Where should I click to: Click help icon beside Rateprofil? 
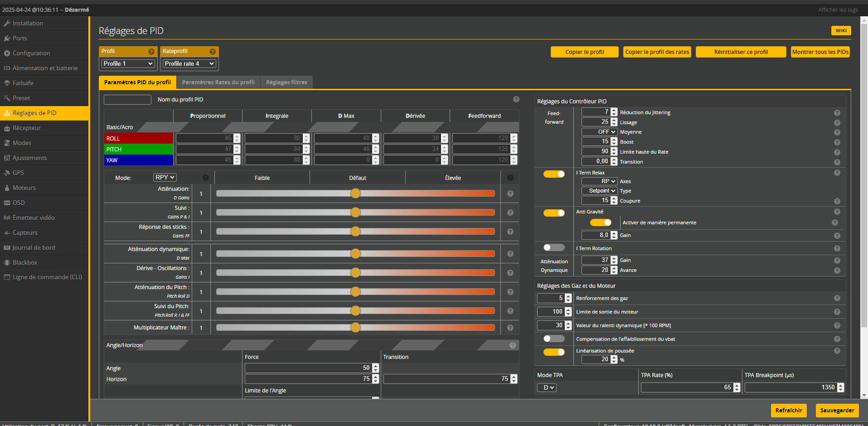coord(213,52)
